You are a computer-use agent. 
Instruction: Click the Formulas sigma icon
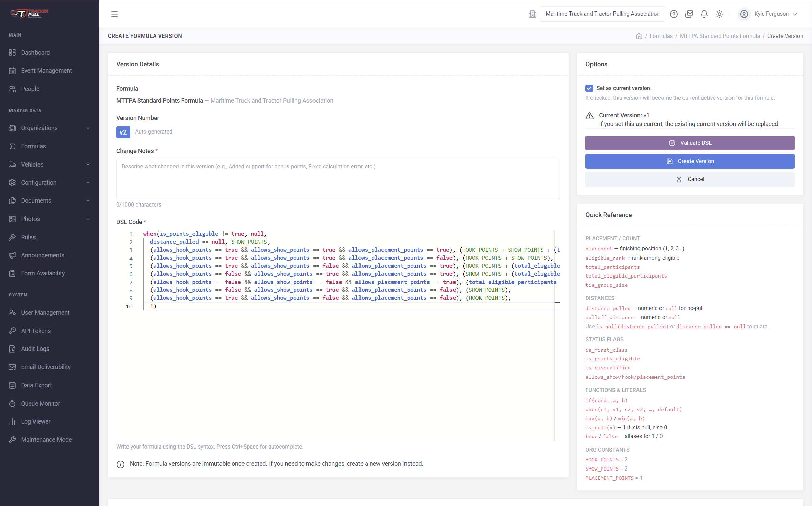pyautogui.click(x=13, y=146)
